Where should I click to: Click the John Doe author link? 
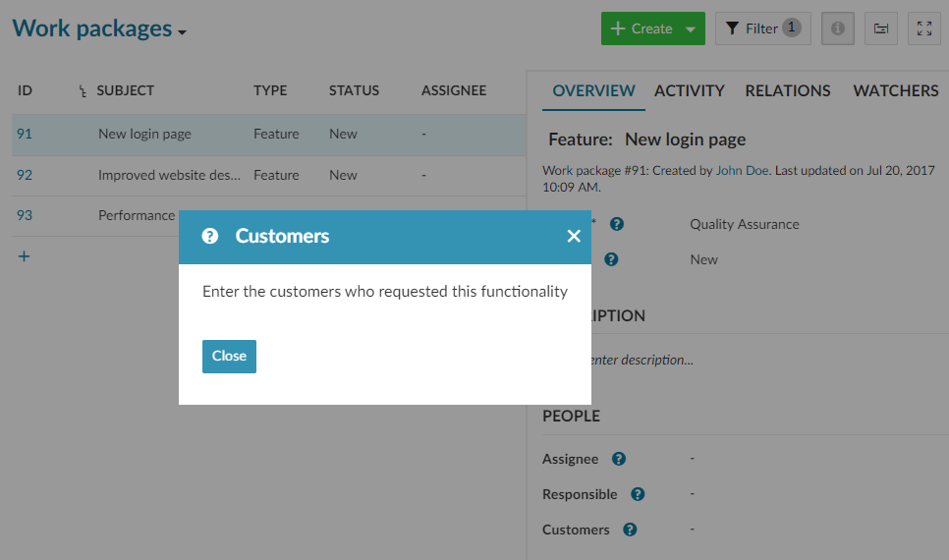coord(742,170)
